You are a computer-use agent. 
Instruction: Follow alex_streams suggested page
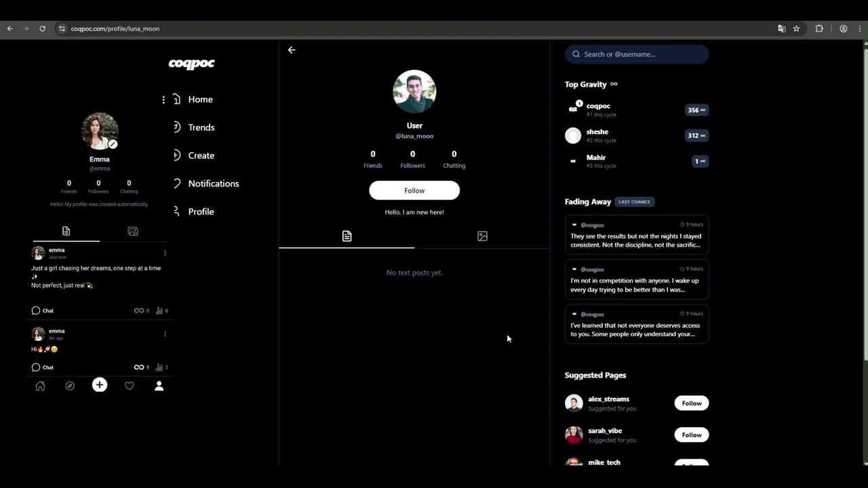point(692,403)
